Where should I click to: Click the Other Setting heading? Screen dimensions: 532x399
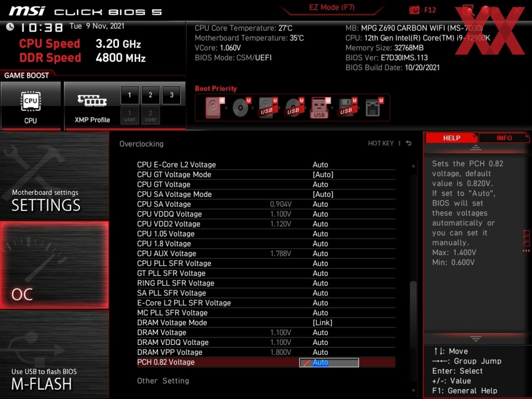tap(163, 381)
